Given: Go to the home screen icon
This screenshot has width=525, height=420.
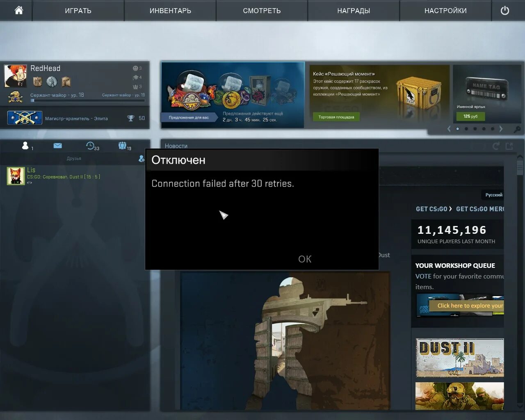Looking at the screenshot, I should (x=19, y=10).
